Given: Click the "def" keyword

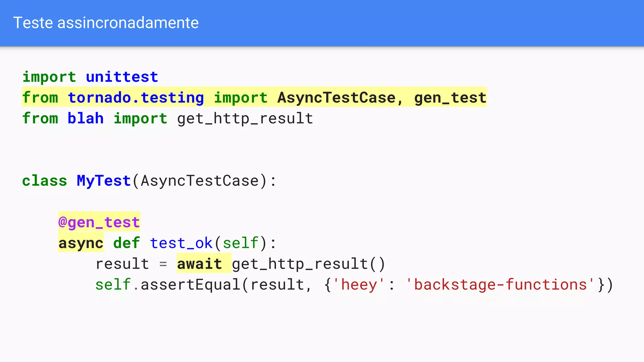Looking at the screenshot, I should 126,243.
